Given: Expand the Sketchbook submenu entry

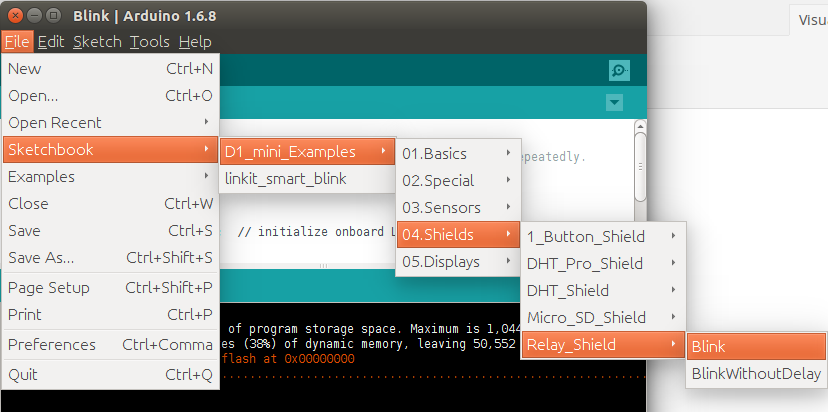Looking at the screenshot, I should pyautogui.click(x=110, y=149).
